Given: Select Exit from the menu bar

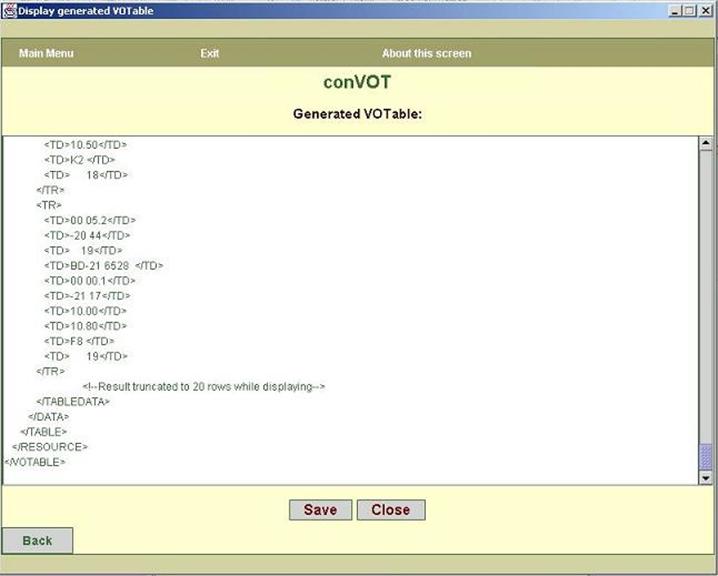Looking at the screenshot, I should click(209, 53).
